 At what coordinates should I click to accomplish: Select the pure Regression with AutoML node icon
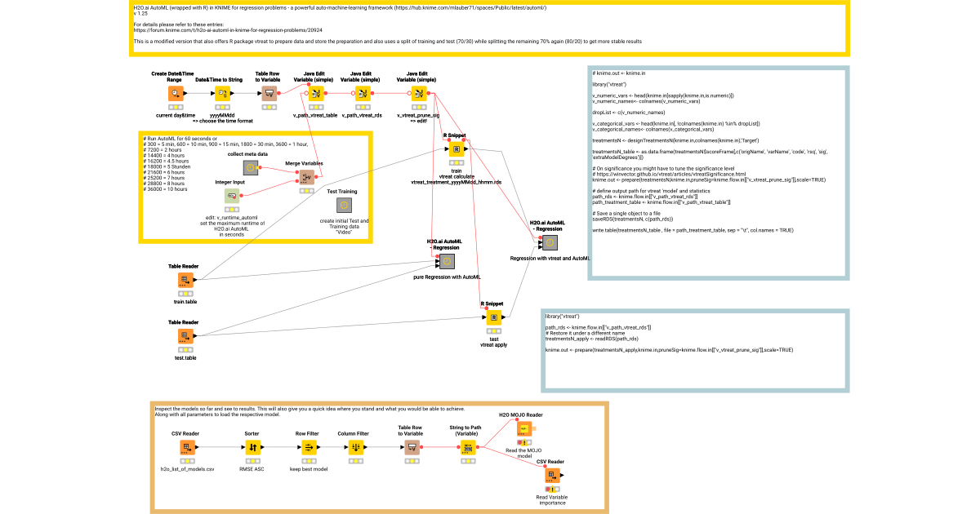pos(448,261)
